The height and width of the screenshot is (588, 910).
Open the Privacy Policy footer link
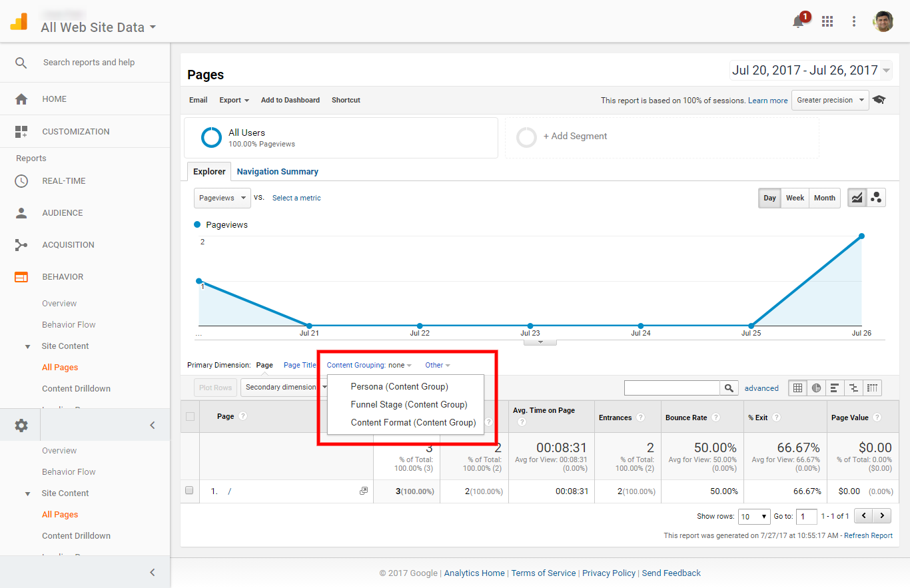609,573
